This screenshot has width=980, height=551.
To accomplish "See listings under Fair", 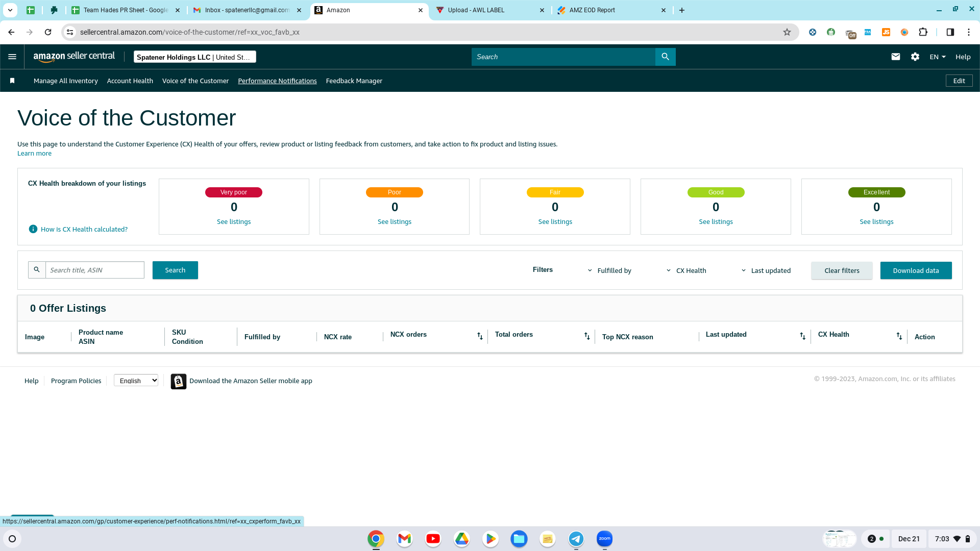I will (555, 221).
